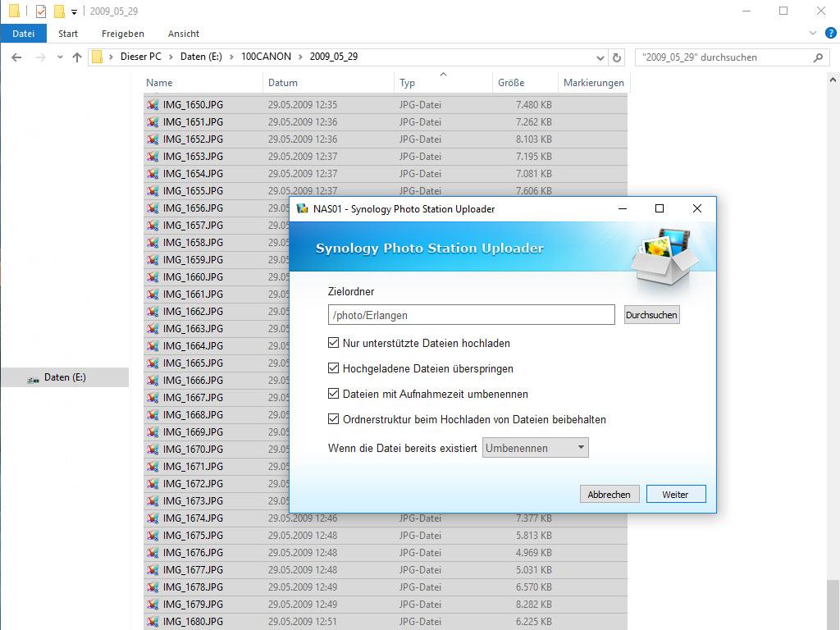The image size is (840, 630).
Task: Select file IMG_1656.JPG
Action: coord(193,208)
